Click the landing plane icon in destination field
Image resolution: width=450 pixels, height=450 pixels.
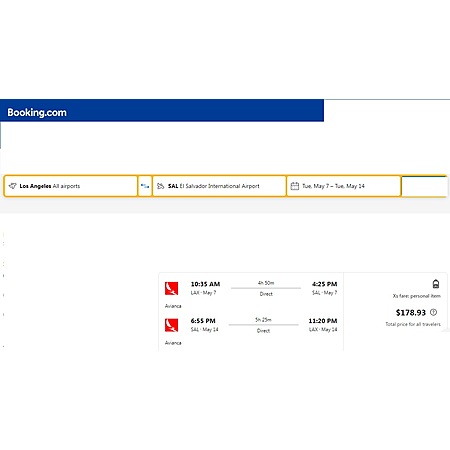(x=161, y=186)
